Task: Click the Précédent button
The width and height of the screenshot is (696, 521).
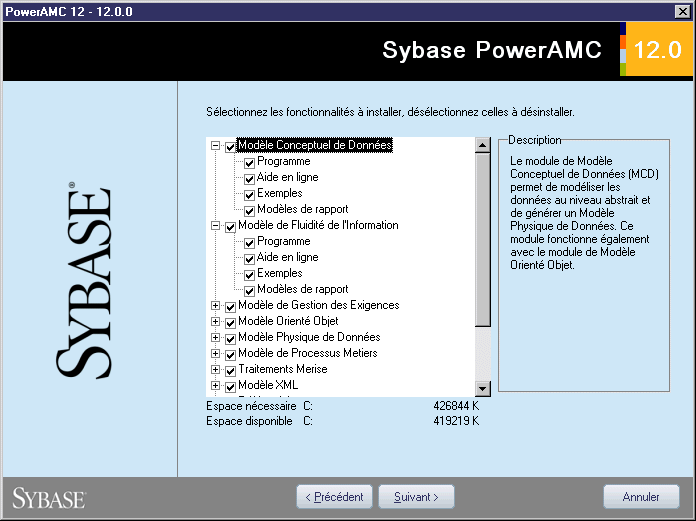Action: (335, 497)
